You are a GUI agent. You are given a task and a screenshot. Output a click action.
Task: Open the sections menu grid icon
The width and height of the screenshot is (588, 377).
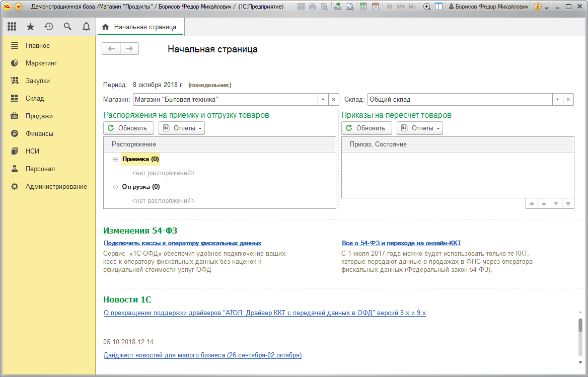click(12, 26)
